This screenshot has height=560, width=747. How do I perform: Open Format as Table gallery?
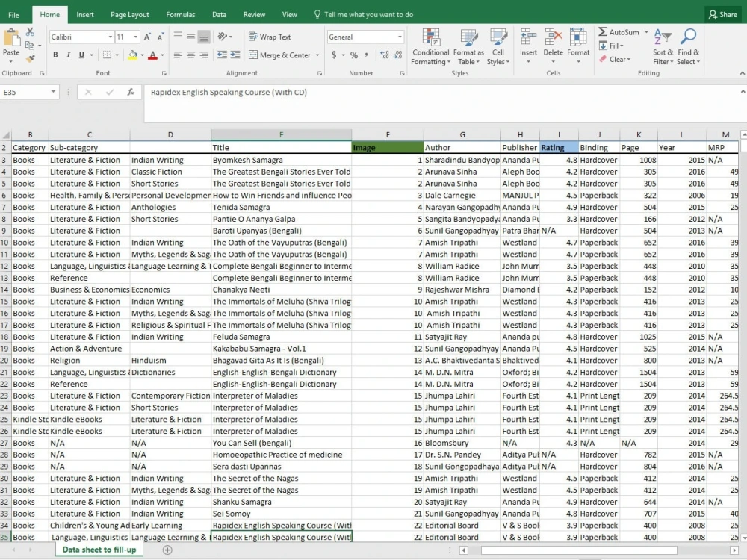tap(468, 47)
